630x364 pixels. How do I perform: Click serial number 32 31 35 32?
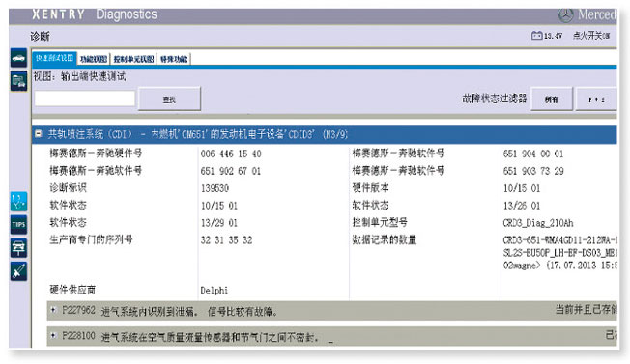point(227,240)
